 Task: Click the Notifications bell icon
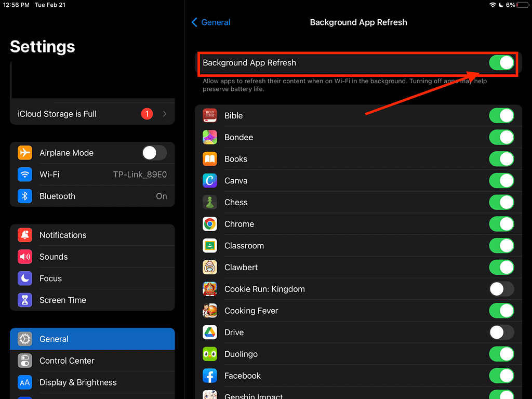click(25, 235)
